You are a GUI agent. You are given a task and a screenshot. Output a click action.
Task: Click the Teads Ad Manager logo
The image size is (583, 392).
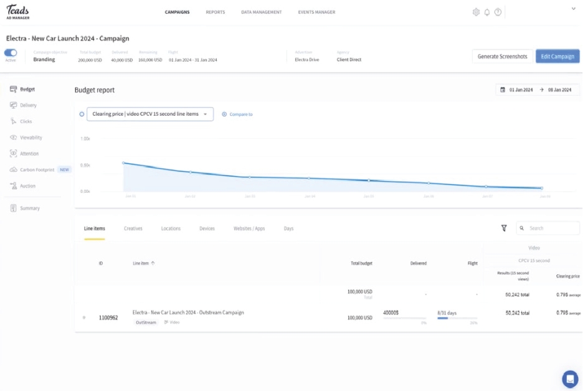(17, 12)
